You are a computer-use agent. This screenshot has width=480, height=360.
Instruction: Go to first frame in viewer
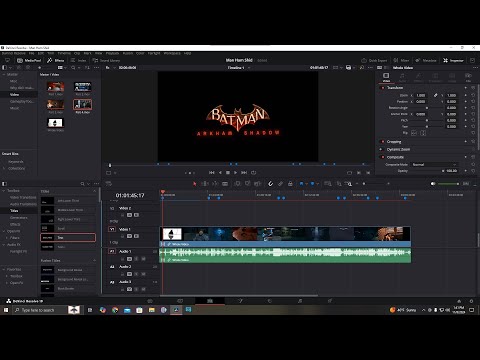click(x=212, y=173)
